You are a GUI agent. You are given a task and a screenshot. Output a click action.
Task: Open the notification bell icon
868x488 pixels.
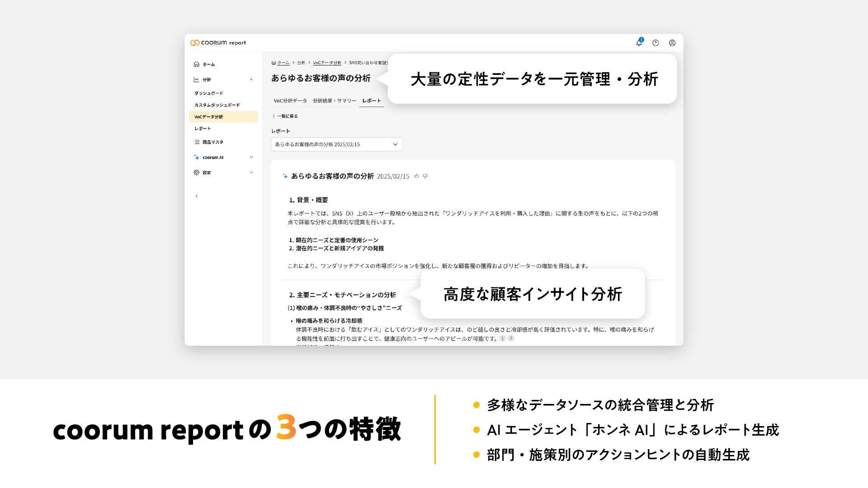tap(639, 43)
